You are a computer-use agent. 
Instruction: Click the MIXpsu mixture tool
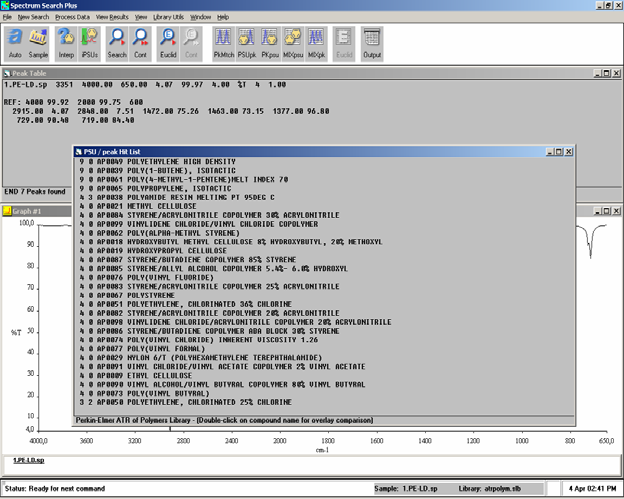(293, 44)
